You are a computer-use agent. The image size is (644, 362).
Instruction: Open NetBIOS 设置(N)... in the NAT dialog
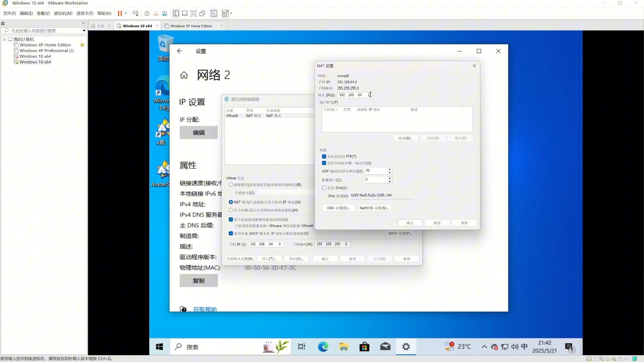tap(374, 208)
